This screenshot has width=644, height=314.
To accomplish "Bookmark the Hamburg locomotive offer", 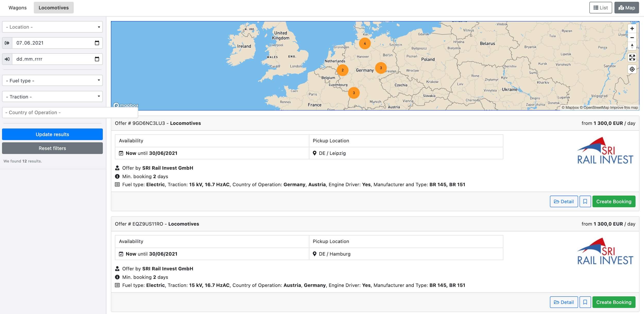I will [x=585, y=302].
